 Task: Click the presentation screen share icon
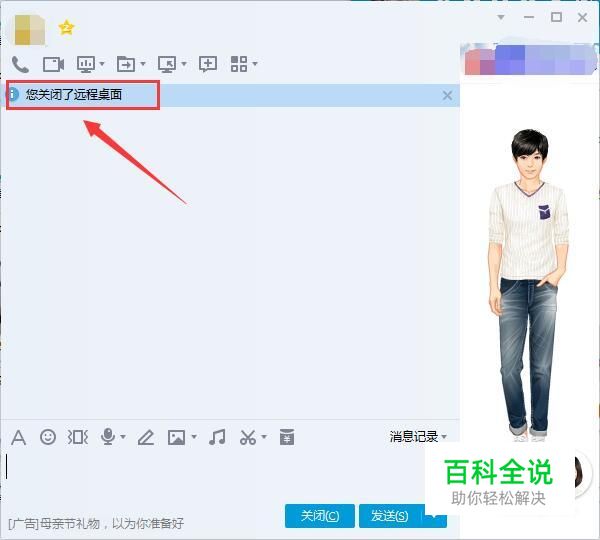(x=86, y=64)
